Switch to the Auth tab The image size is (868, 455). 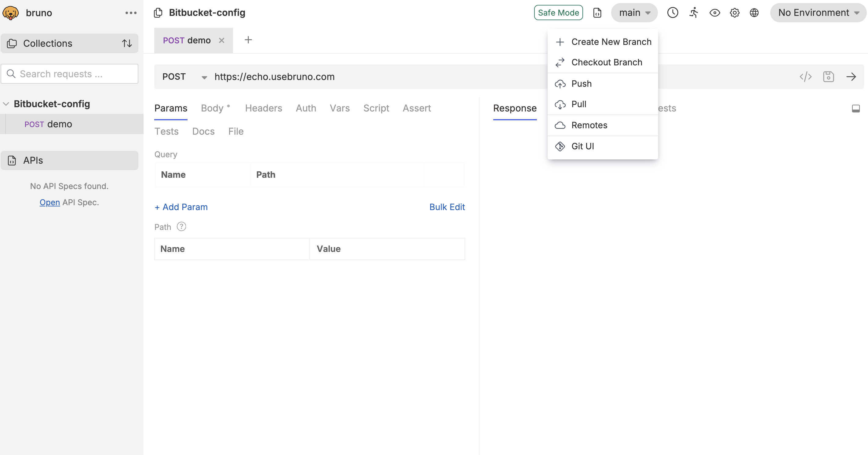306,108
